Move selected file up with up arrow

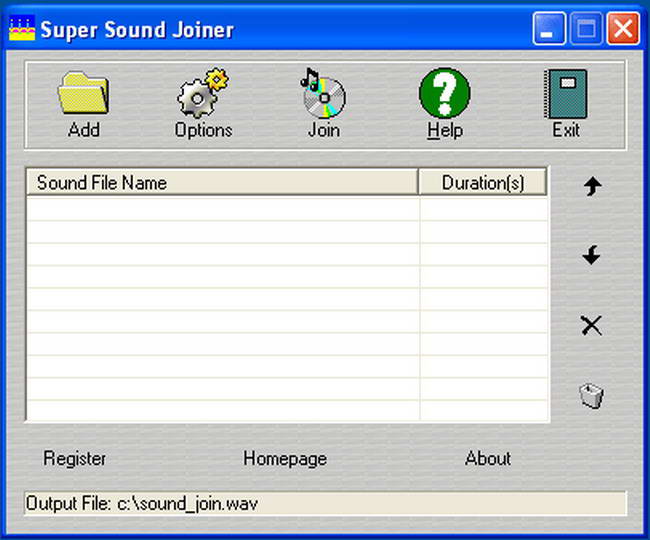(592, 186)
